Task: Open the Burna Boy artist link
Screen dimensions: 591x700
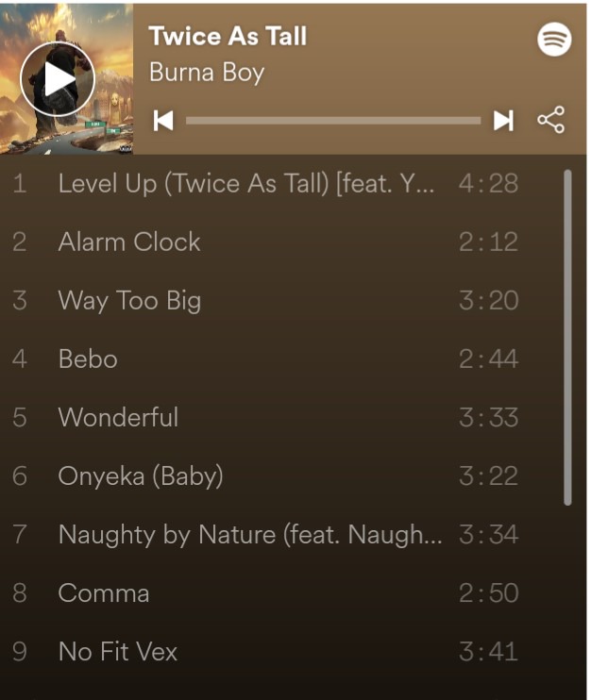Action: click(x=207, y=73)
